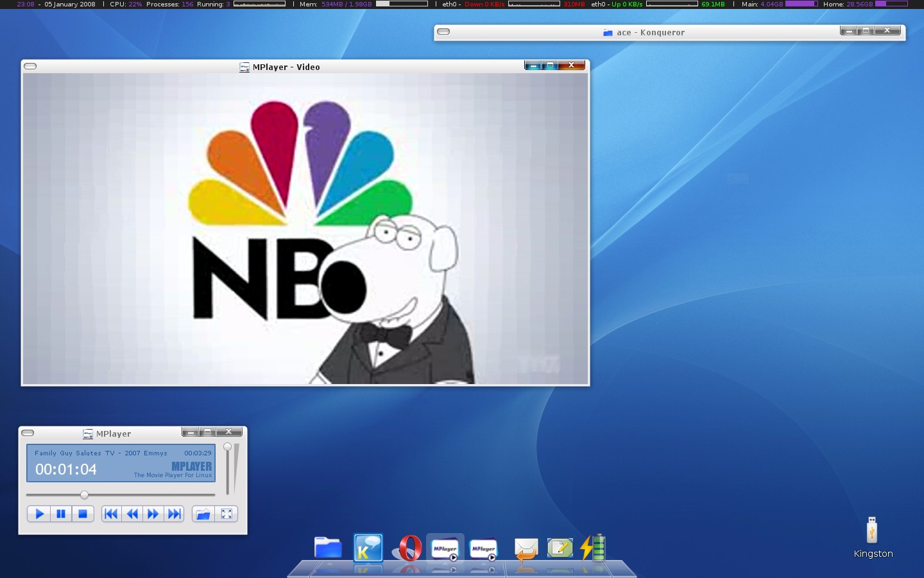Maximize the small MPlayer control window

click(207, 432)
